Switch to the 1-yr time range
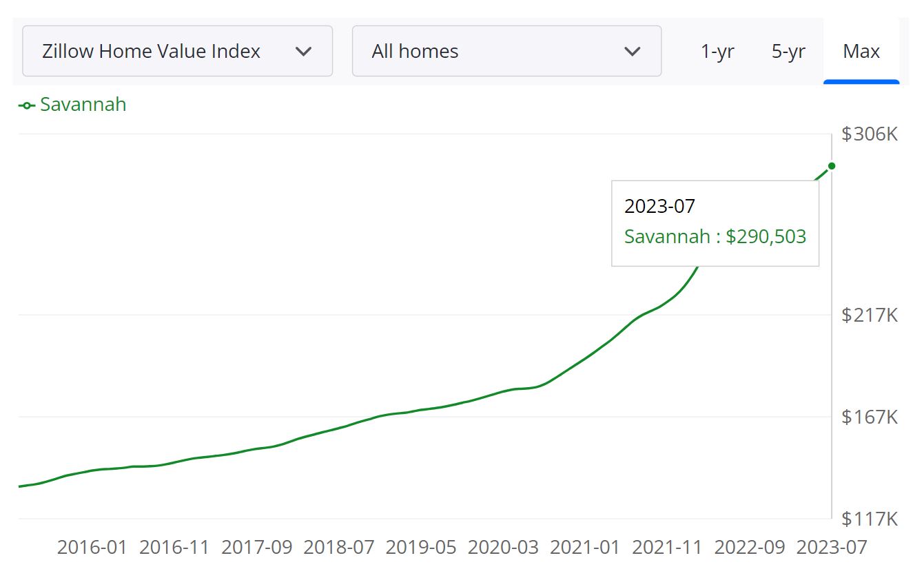This screenshot has height=569, width=924. [717, 50]
